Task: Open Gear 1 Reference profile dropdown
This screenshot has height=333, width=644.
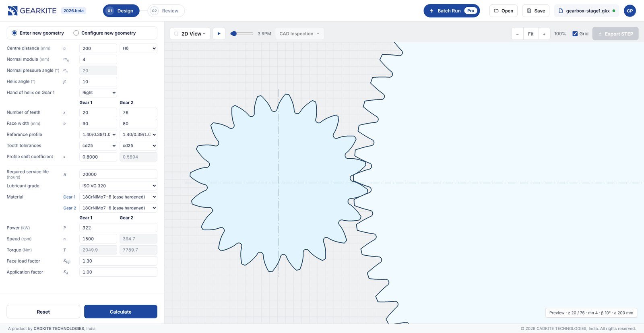Action: (98, 134)
